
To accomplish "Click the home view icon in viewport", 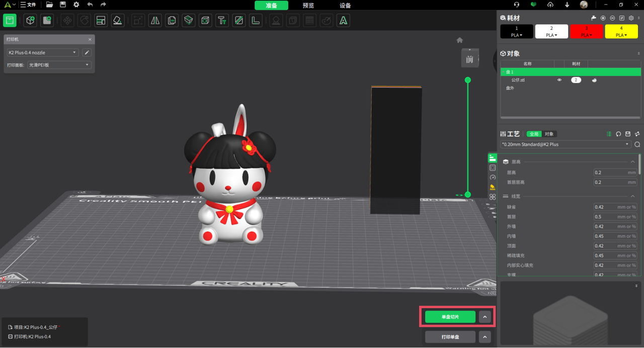I will [x=459, y=40].
